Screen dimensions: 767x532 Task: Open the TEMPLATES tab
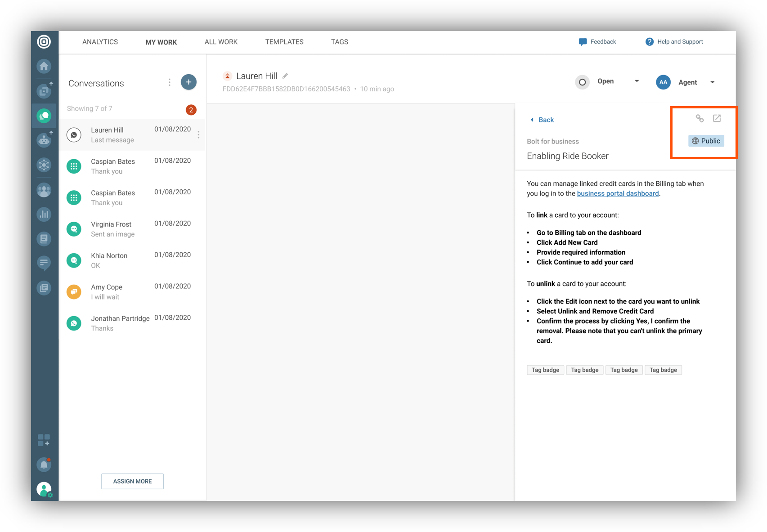(284, 42)
